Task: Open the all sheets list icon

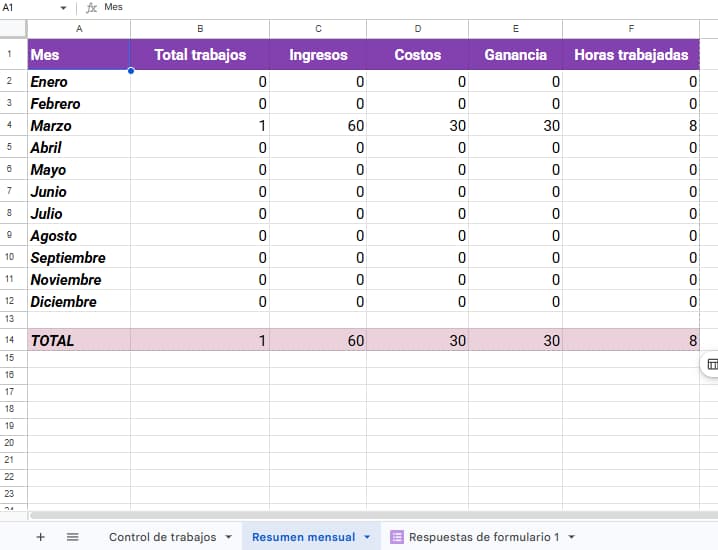Action: tap(72, 537)
